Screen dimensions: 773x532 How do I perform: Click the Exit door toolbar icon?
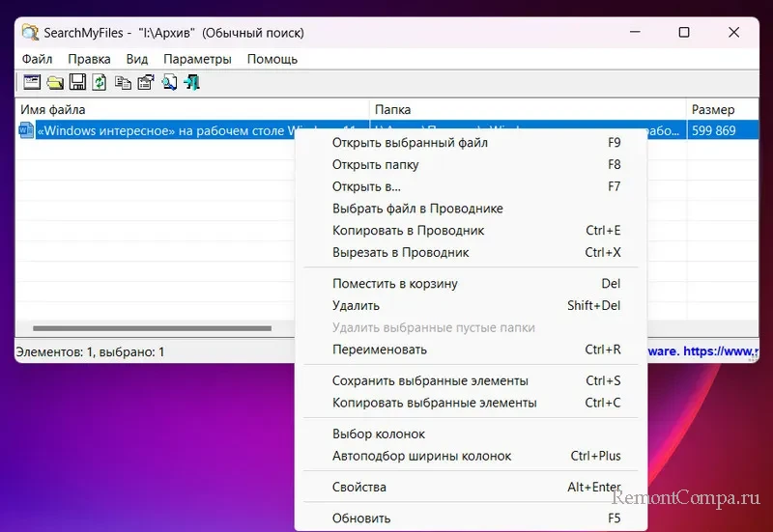(192, 82)
